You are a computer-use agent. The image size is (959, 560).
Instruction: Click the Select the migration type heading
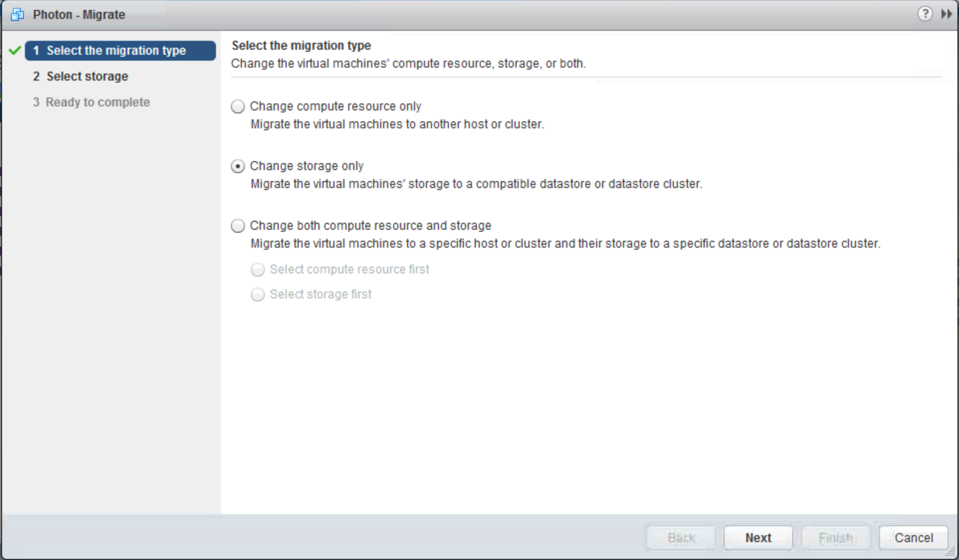tap(301, 46)
